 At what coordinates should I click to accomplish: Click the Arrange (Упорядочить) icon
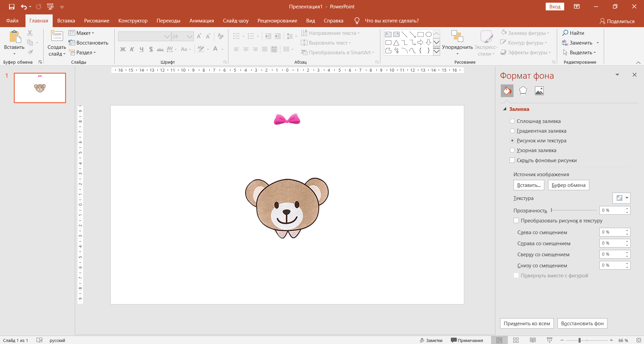457,36
